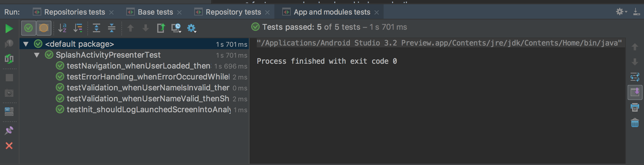Toggle Show Ignored tests filter

(44, 28)
